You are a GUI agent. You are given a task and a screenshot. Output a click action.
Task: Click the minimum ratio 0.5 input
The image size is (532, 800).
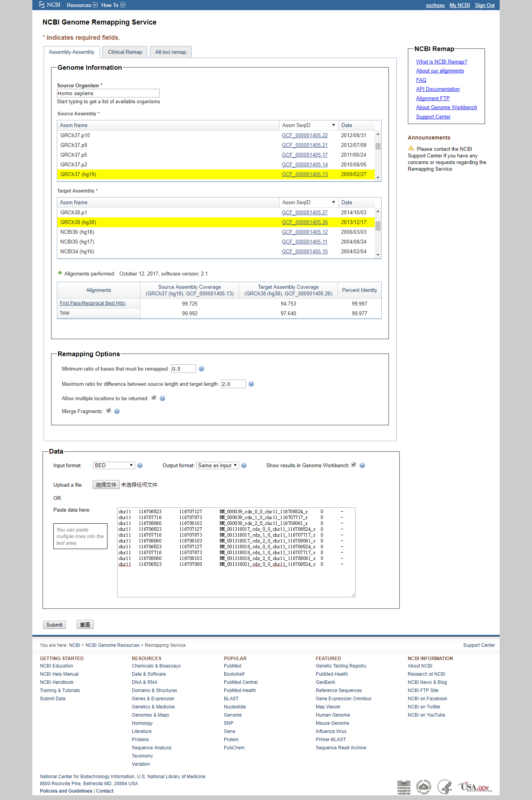point(183,369)
